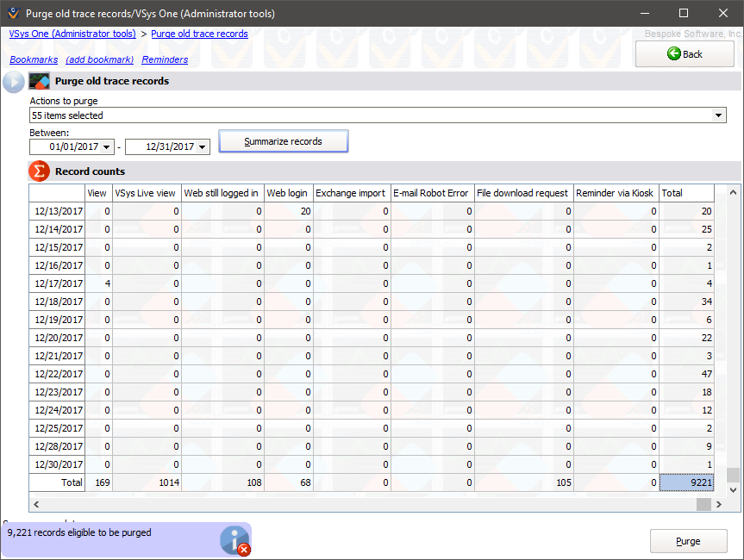Click the VSys app icon in title bar

[x=12, y=13]
